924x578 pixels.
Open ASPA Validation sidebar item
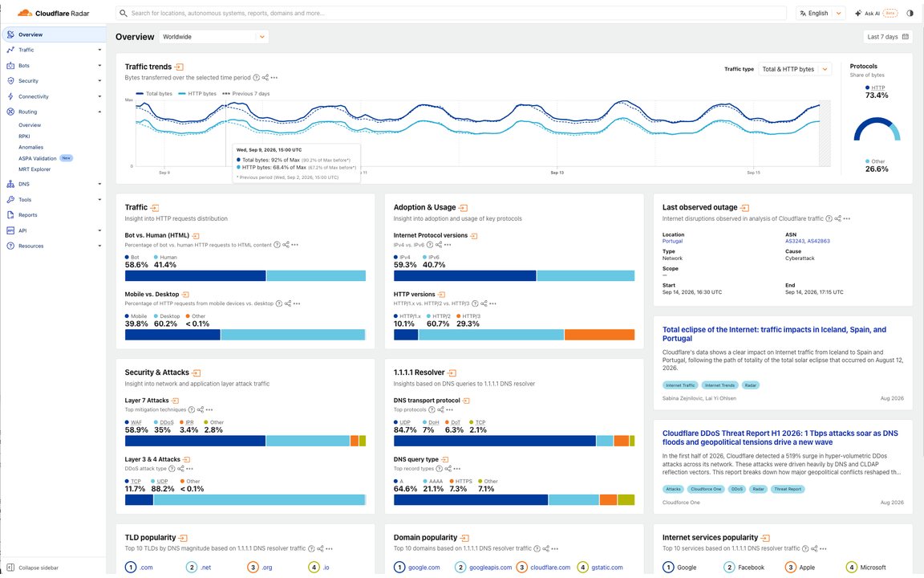coord(37,158)
